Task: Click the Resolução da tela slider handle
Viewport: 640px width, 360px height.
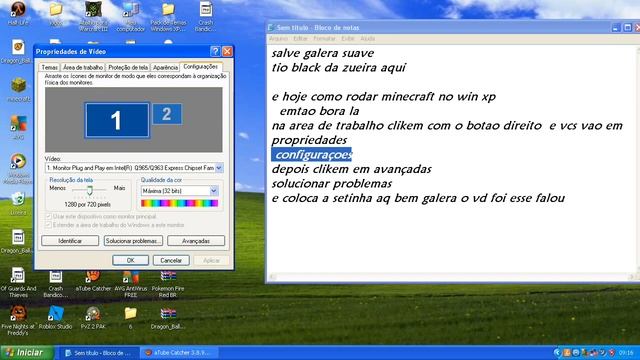Action: [89, 190]
